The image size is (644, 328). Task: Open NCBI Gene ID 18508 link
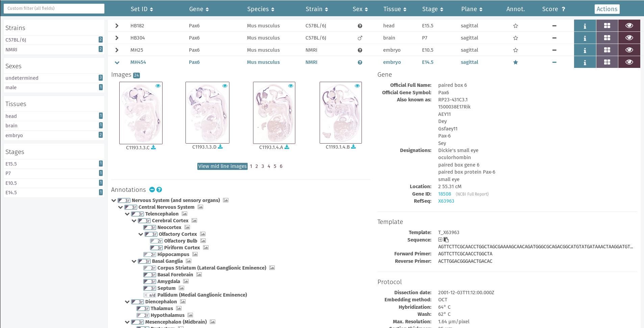445,194
